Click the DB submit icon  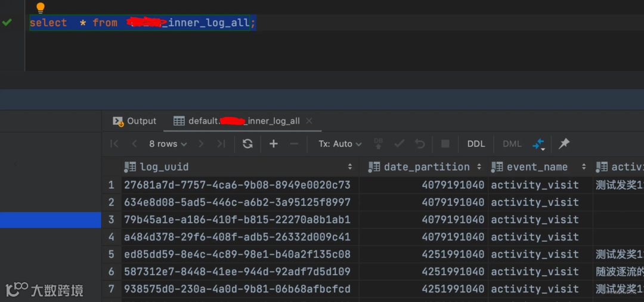pos(379,143)
